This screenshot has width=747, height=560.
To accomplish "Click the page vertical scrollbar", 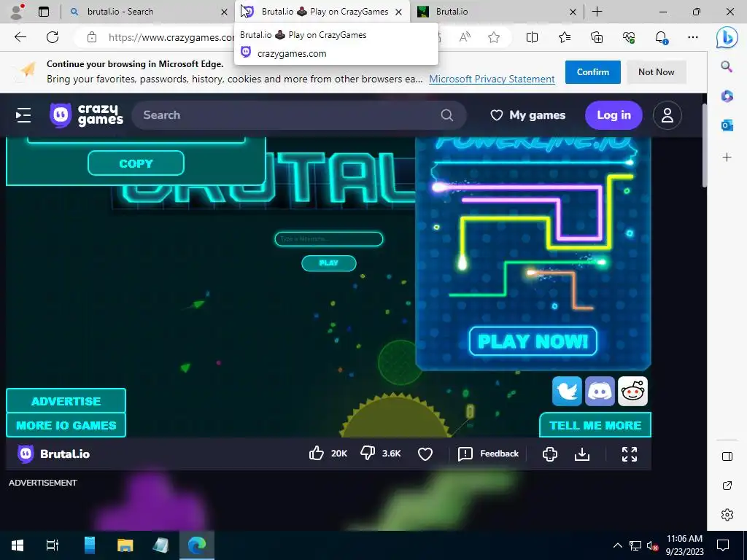I will pos(703,145).
